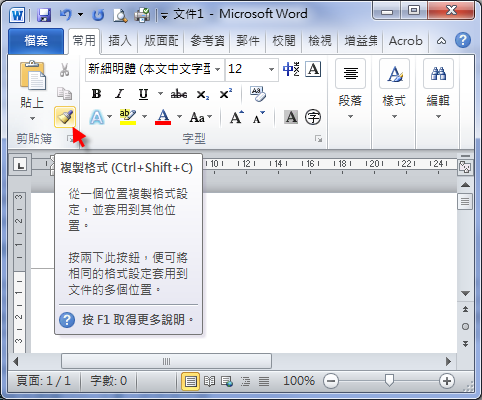Undo the last action in quick access toolbar

pos(66,15)
